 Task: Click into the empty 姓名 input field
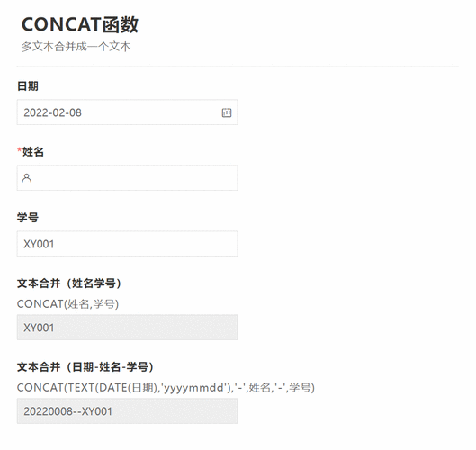pos(127,178)
